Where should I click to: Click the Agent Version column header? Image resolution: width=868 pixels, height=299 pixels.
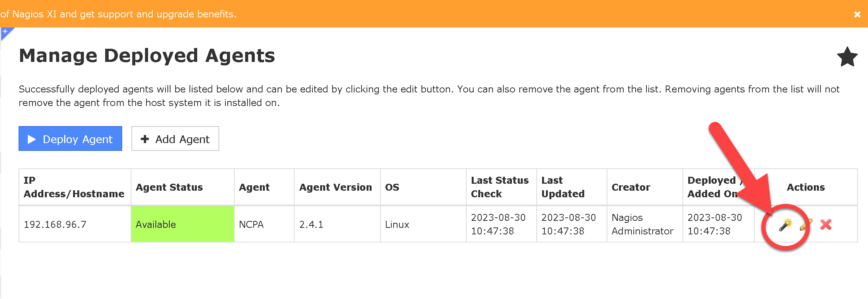tap(335, 187)
